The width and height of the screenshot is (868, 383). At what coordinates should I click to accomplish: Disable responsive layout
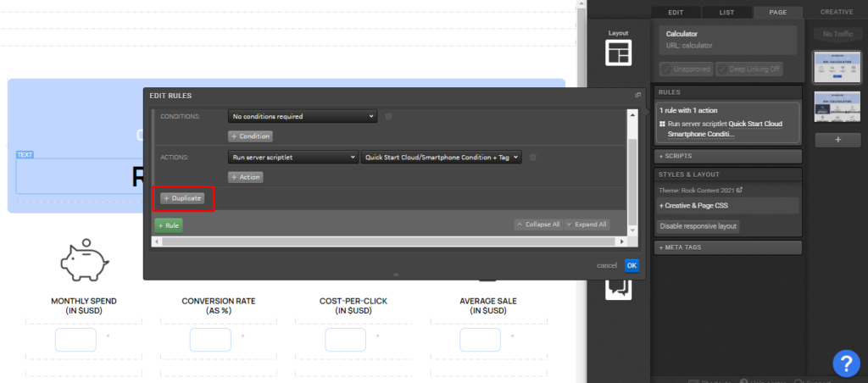pyautogui.click(x=698, y=226)
